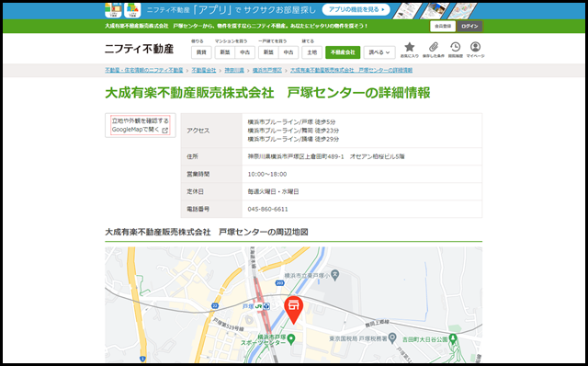588x366 pixels.
Task: Open the clock browsing-history icon
Action: point(456,50)
